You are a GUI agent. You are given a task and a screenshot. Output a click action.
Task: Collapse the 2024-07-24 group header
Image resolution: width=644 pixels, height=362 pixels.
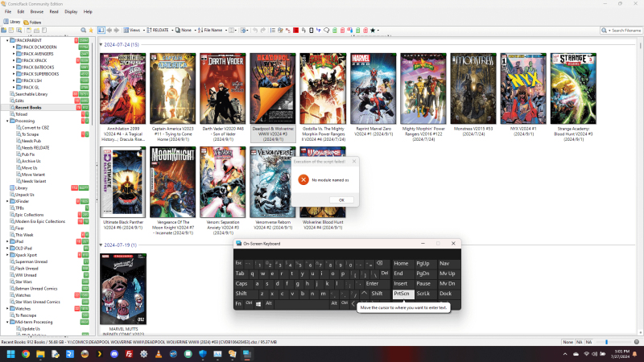[x=101, y=45]
